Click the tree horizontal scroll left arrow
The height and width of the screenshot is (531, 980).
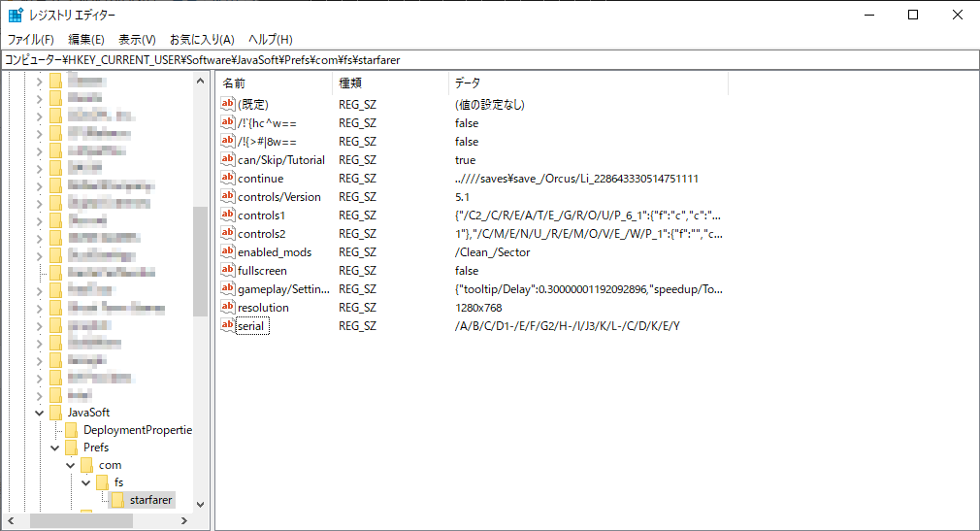[x=11, y=520]
